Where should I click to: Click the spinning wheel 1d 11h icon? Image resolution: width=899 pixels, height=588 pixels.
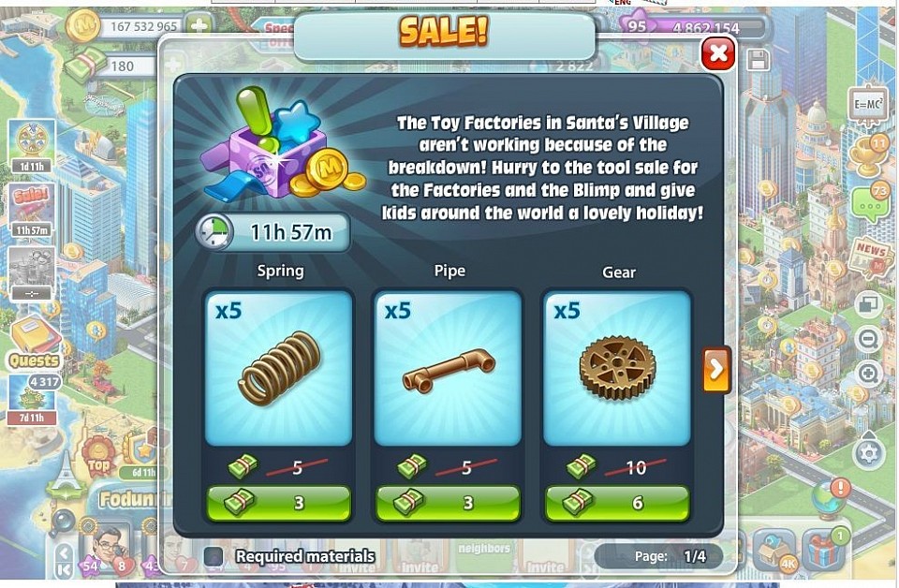[x=32, y=145]
